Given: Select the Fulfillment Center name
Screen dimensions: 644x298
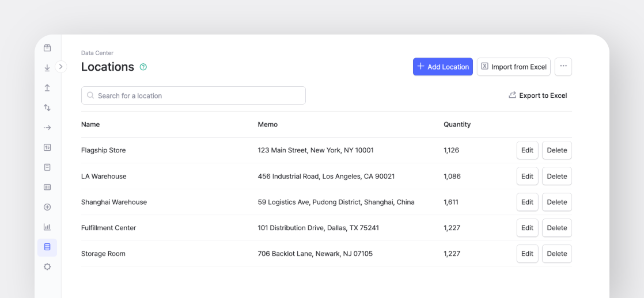Looking at the screenshot, I should [x=108, y=228].
